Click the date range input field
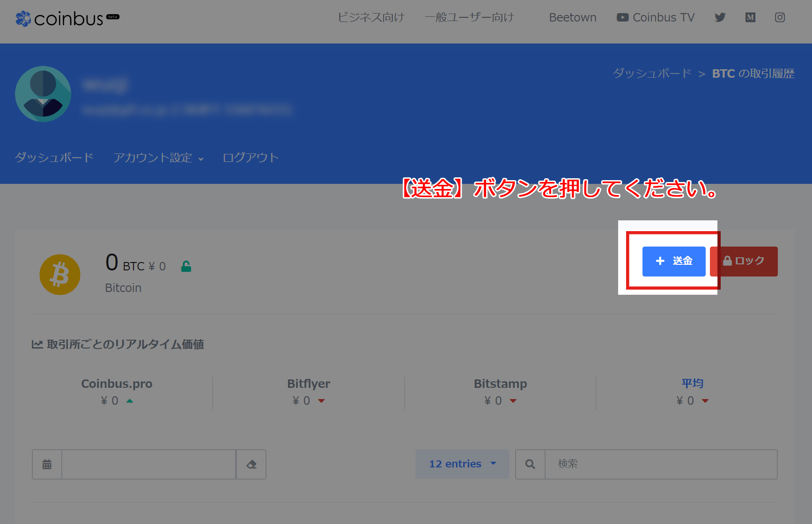Screen dimensions: 812x524 pos(149,464)
